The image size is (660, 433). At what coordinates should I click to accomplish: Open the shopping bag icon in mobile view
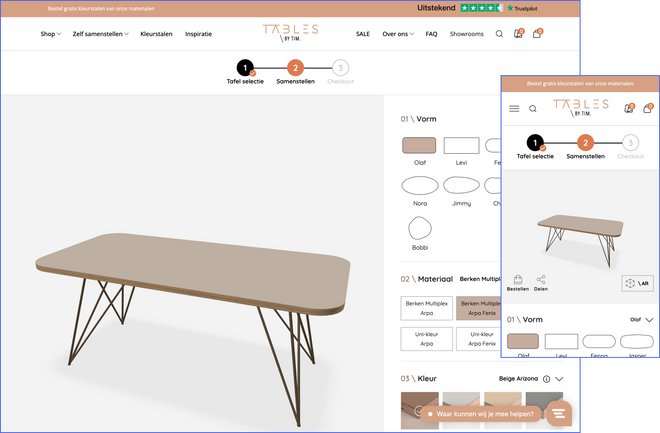click(648, 109)
